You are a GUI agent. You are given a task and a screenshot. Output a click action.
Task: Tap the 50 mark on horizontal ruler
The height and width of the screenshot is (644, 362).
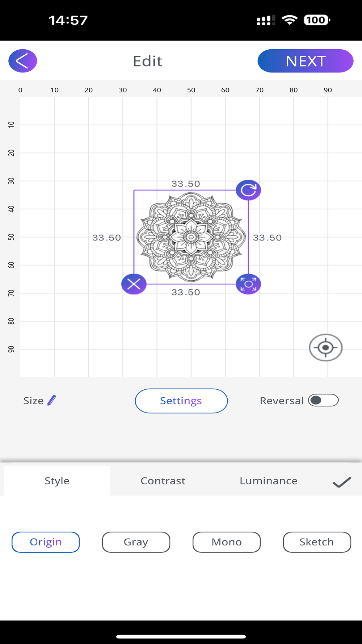(x=191, y=90)
